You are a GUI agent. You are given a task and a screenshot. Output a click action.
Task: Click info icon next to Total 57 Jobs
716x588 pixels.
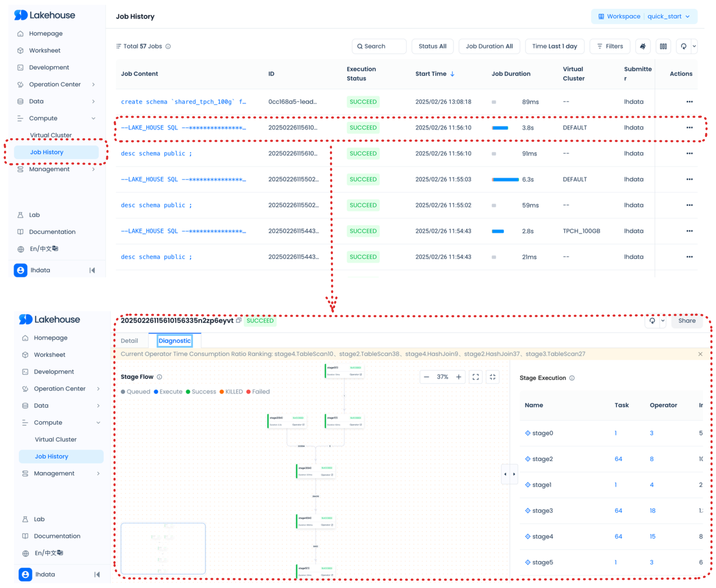coord(168,46)
